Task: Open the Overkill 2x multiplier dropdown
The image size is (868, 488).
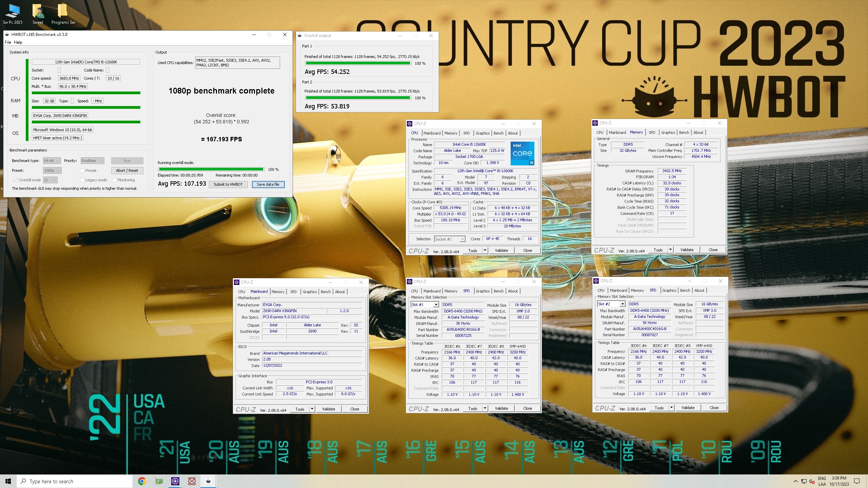Action: coord(50,180)
